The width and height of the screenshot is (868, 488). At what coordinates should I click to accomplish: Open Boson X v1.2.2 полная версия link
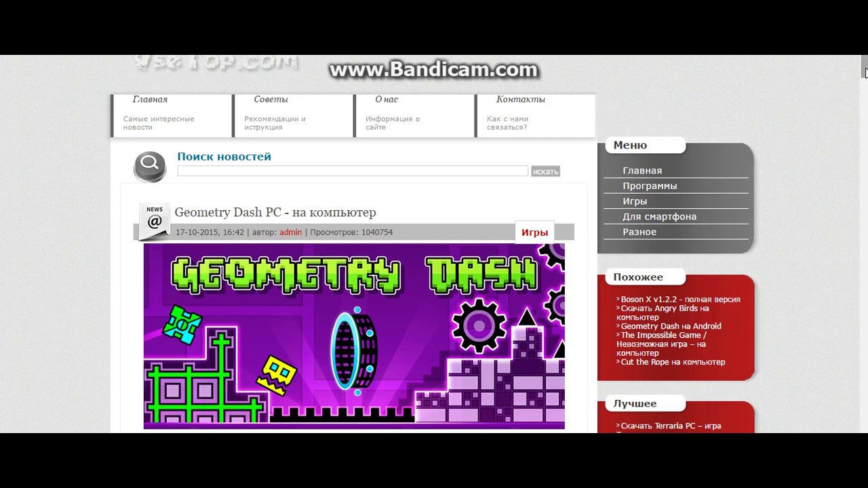click(680, 300)
